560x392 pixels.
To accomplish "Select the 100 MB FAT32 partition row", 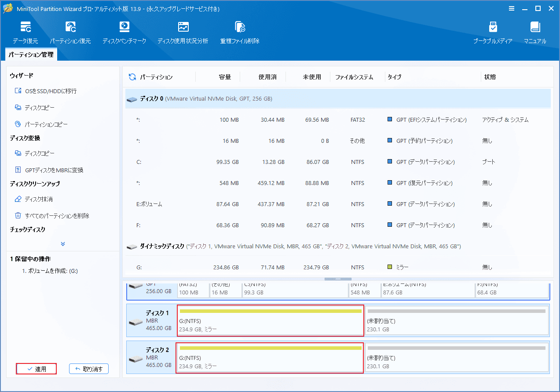I will [338, 120].
